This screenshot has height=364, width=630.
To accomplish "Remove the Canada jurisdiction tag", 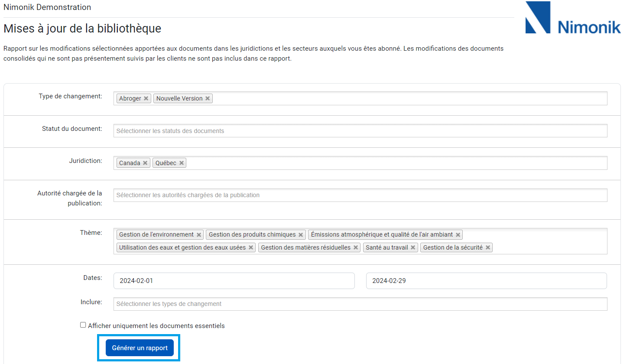I will (145, 163).
